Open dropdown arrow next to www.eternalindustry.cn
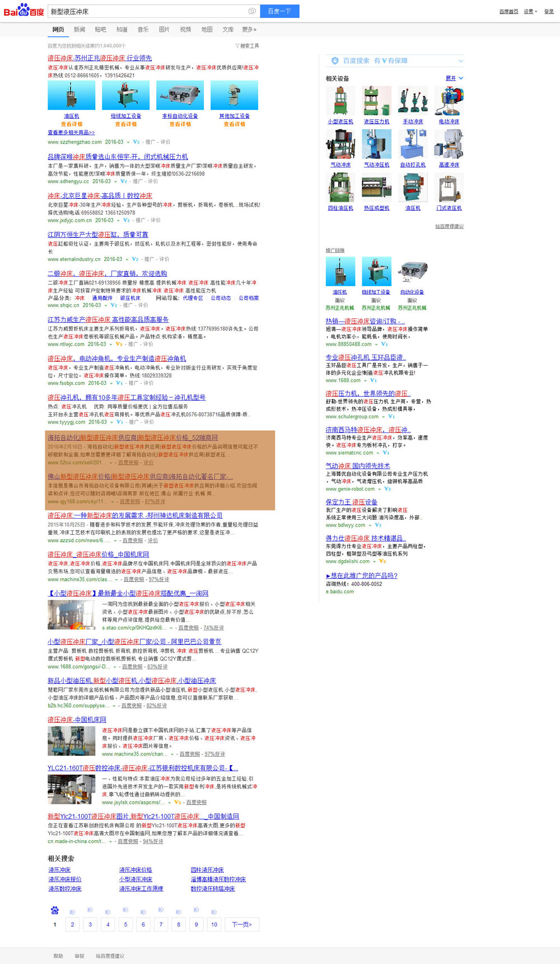Screen dimensions: 560x964 pos(127,259)
